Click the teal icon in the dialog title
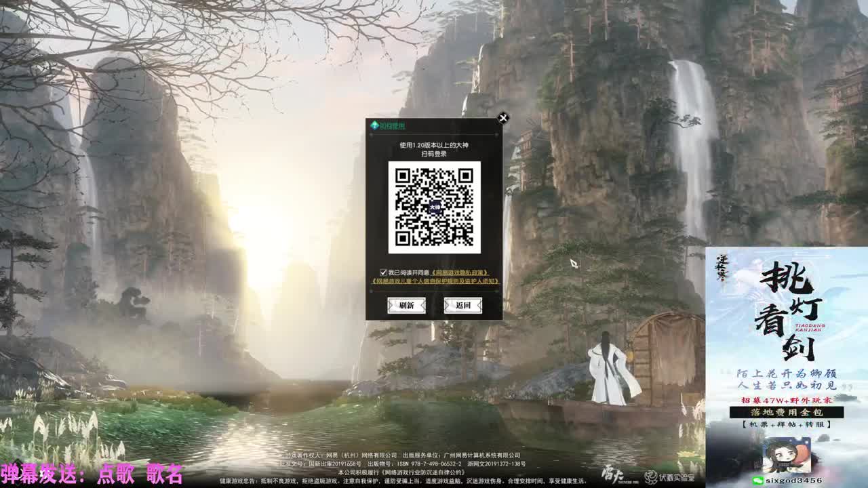This screenshot has width=868, height=488. pyautogui.click(x=374, y=125)
